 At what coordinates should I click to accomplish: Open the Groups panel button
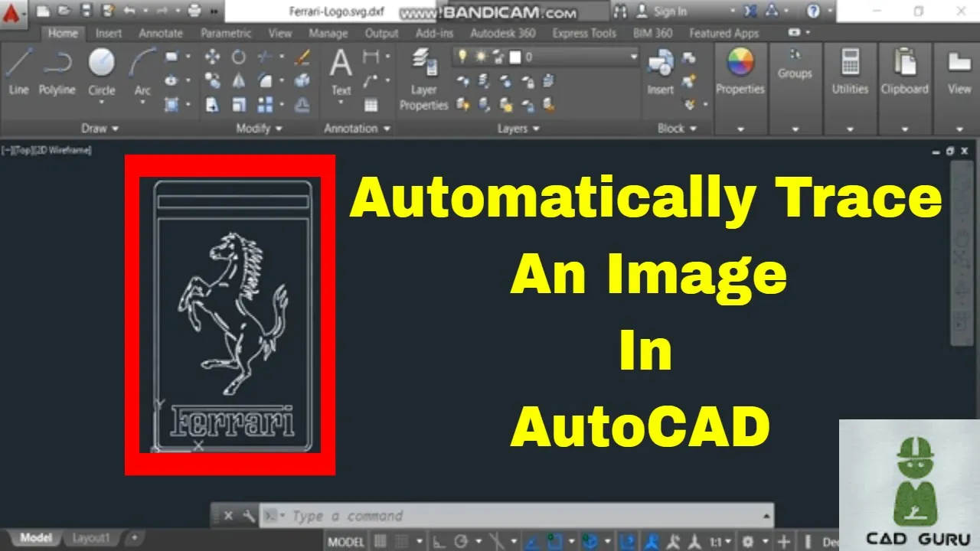(x=794, y=65)
